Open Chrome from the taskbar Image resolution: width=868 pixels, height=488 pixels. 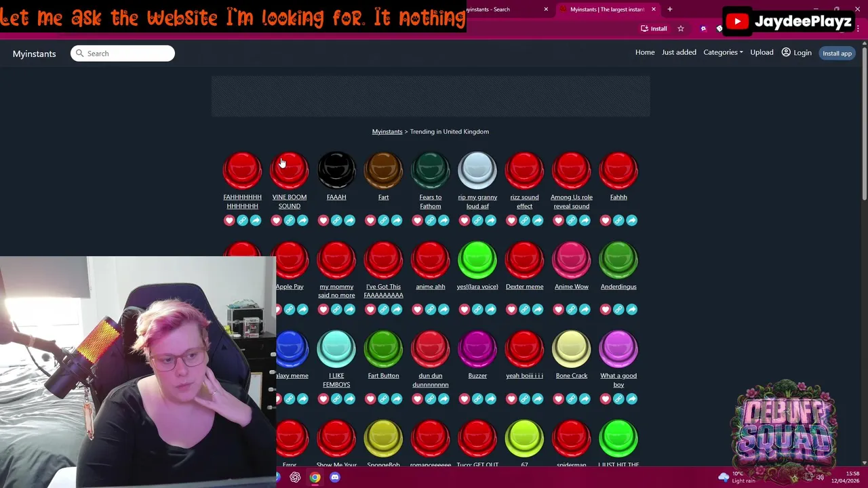(x=315, y=477)
